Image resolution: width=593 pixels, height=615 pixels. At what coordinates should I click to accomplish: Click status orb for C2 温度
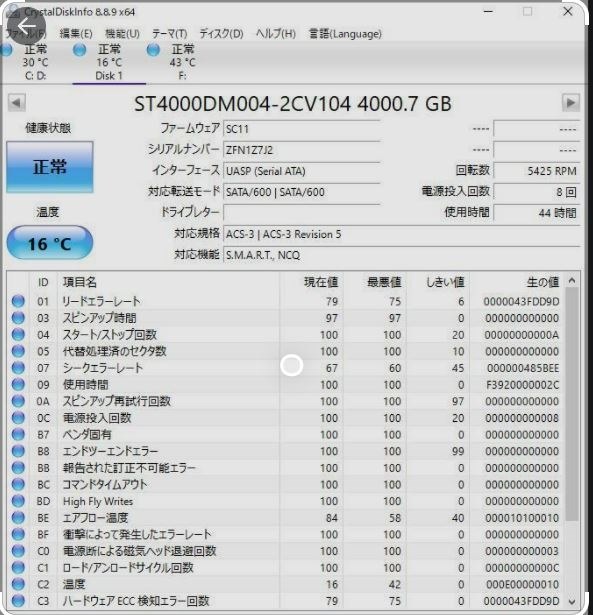point(18,584)
